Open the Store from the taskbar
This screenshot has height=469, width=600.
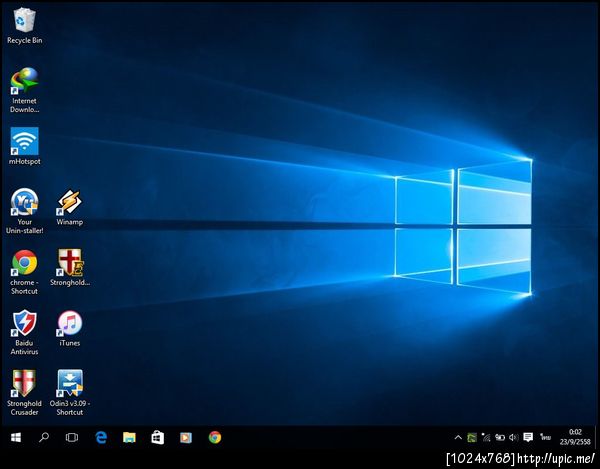tap(158, 437)
